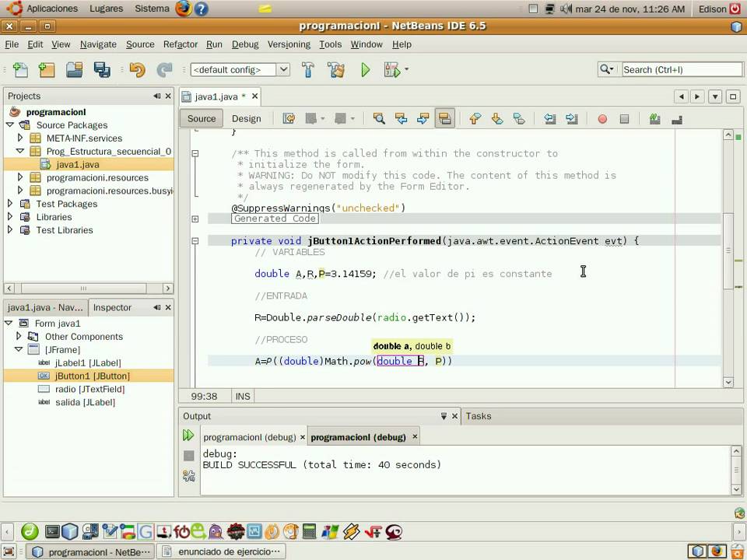Click the Shift Line Right icon

point(572,118)
